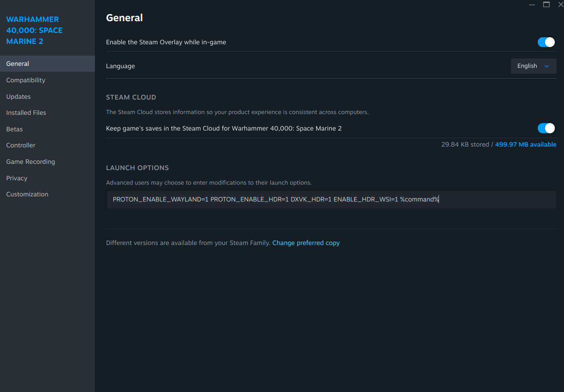The width and height of the screenshot is (564, 392).
Task: Open the Game Recording tab
Action: click(x=47, y=162)
